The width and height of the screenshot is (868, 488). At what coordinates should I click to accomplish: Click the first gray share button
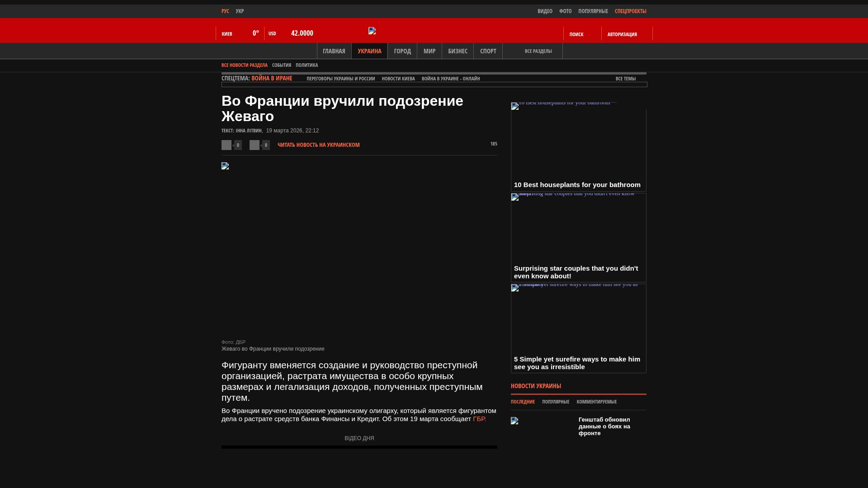point(226,145)
